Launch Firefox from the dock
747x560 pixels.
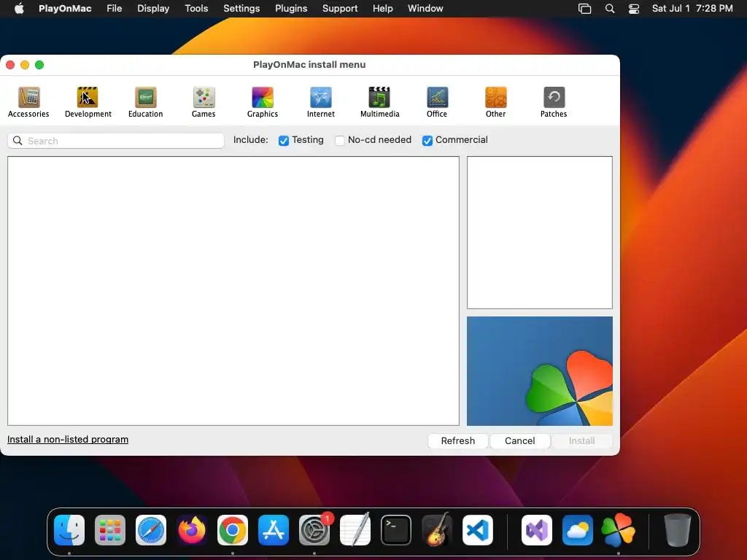click(192, 530)
